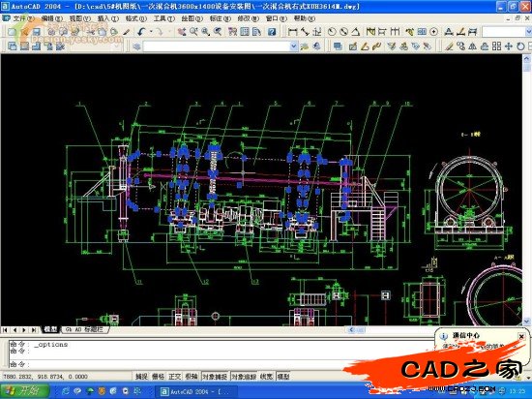
Task: Click the Array tool icon
Action: point(496,46)
